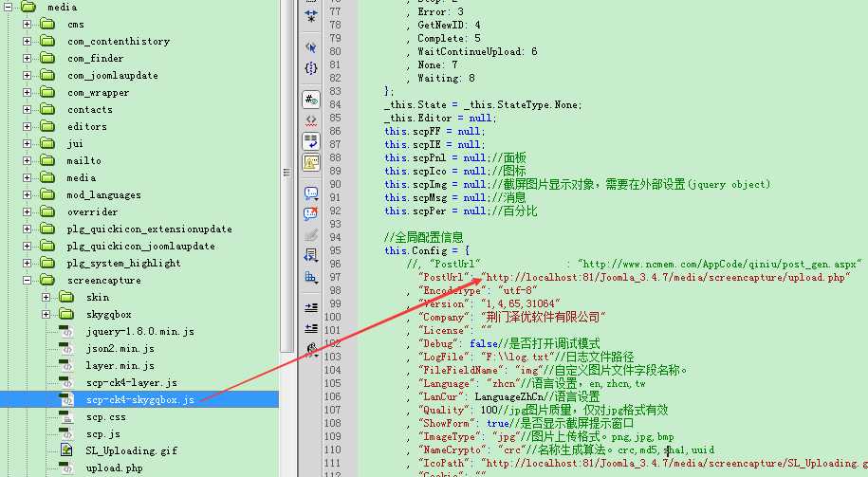
Task: Click the Outdent Code icon
Action: coord(311,328)
